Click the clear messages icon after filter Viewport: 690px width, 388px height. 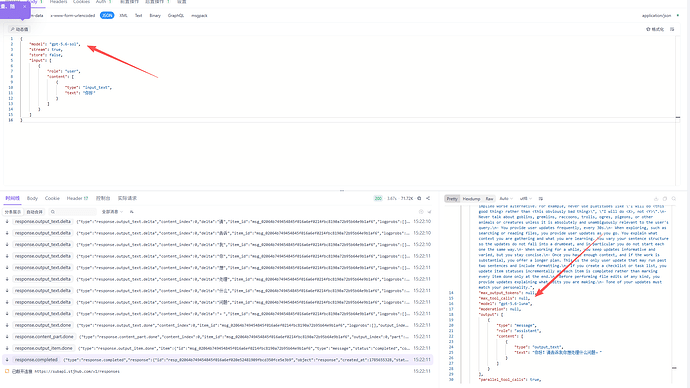pos(132,212)
